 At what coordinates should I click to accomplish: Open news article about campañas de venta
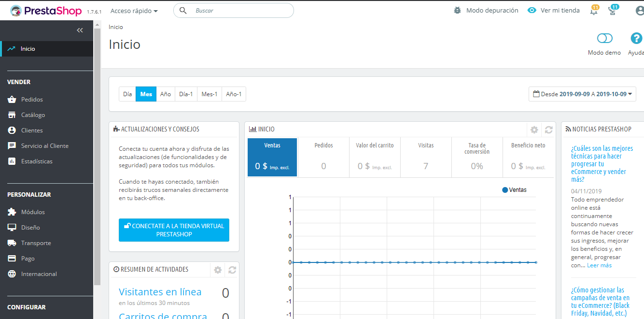(x=601, y=302)
